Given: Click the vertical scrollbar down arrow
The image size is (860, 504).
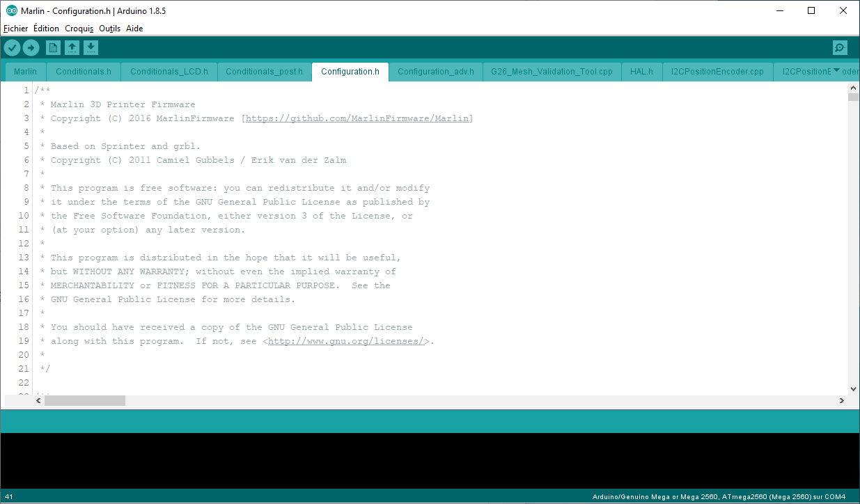Looking at the screenshot, I should coord(853,388).
